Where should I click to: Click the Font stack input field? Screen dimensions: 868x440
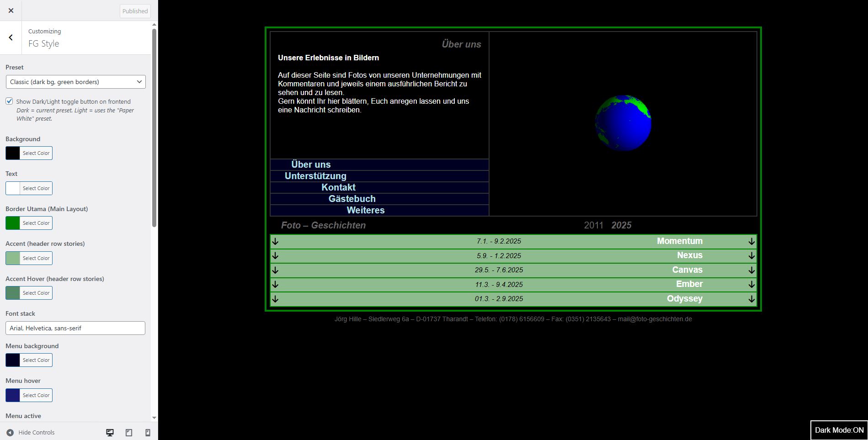[x=75, y=328]
